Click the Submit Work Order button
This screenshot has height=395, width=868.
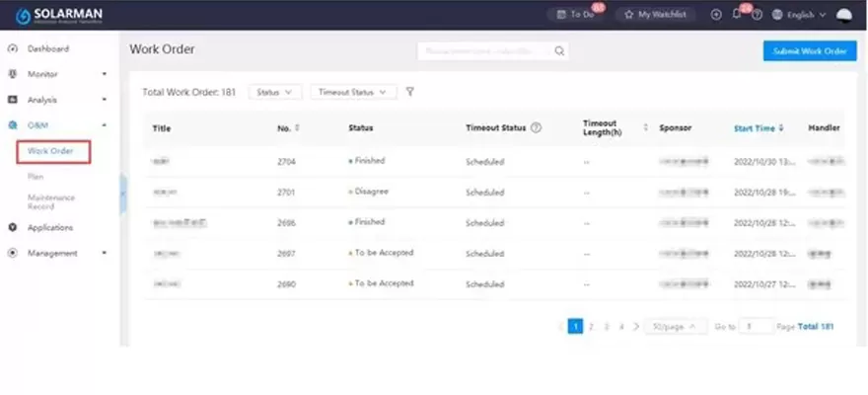(809, 51)
